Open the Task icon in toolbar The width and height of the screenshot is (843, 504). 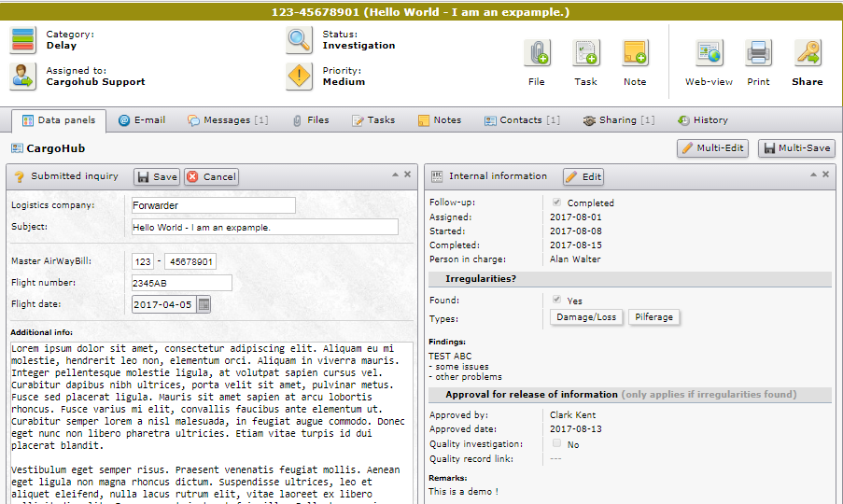[x=585, y=53]
